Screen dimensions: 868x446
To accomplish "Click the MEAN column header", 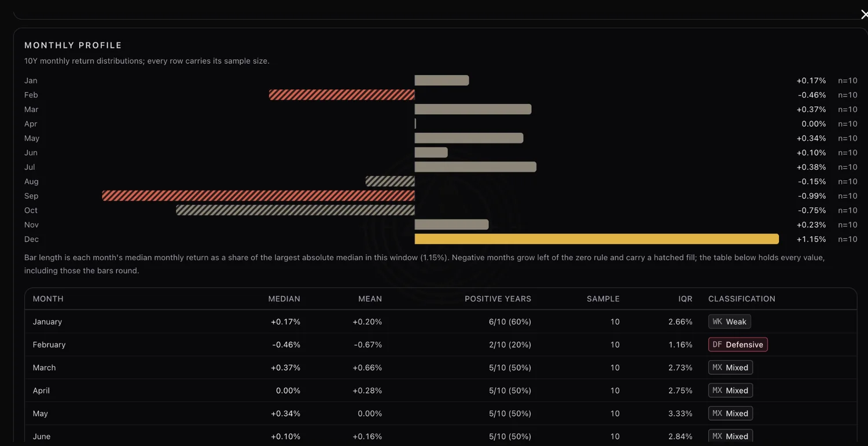I will pyautogui.click(x=370, y=299).
